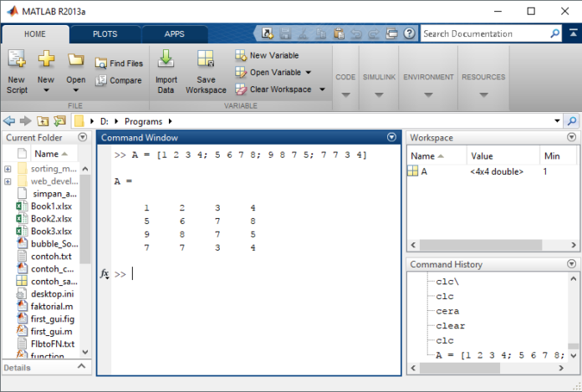Click the Help question mark icon
The width and height of the screenshot is (582, 392).
(x=409, y=34)
